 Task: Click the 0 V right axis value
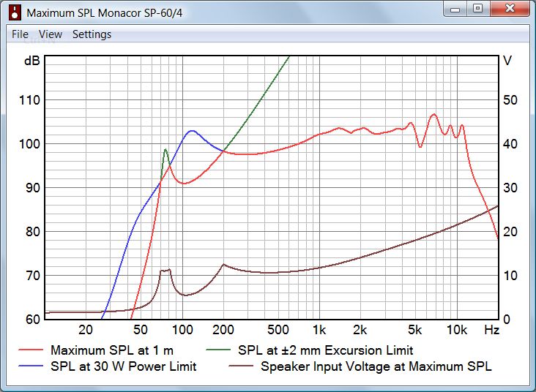507,320
